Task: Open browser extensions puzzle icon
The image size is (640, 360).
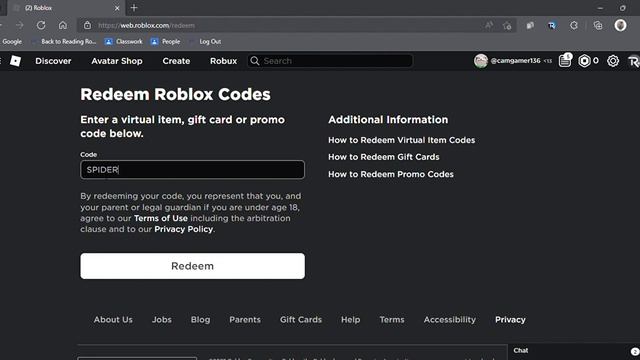Action: coord(574,25)
